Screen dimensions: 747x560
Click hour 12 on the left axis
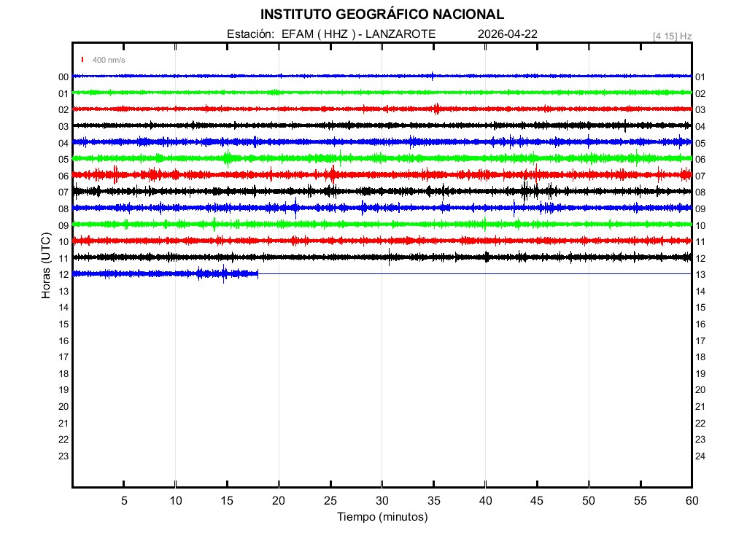tap(63, 275)
